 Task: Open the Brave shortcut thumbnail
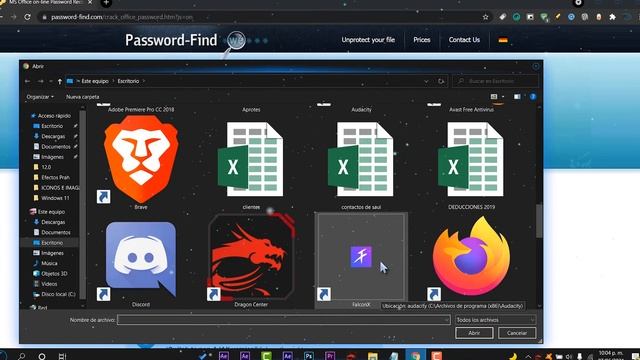141,159
